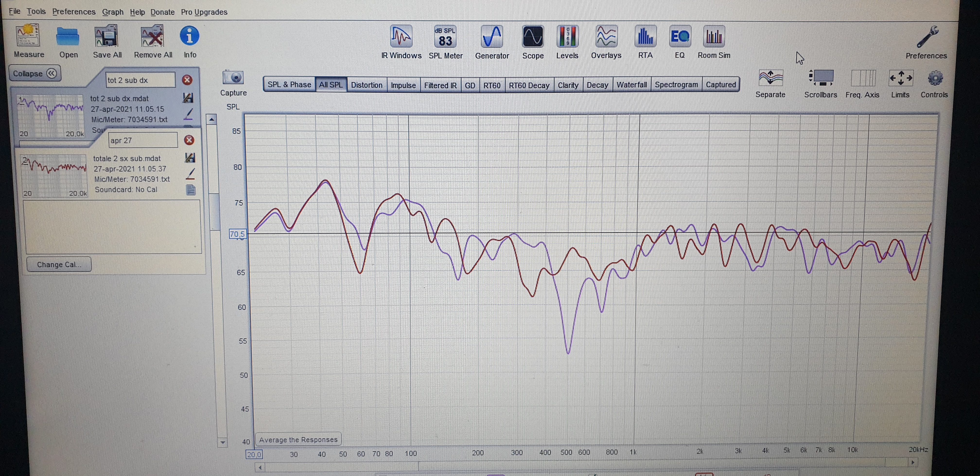Switch to Filtered IR tab
This screenshot has height=476, width=980.
click(440, 85)
